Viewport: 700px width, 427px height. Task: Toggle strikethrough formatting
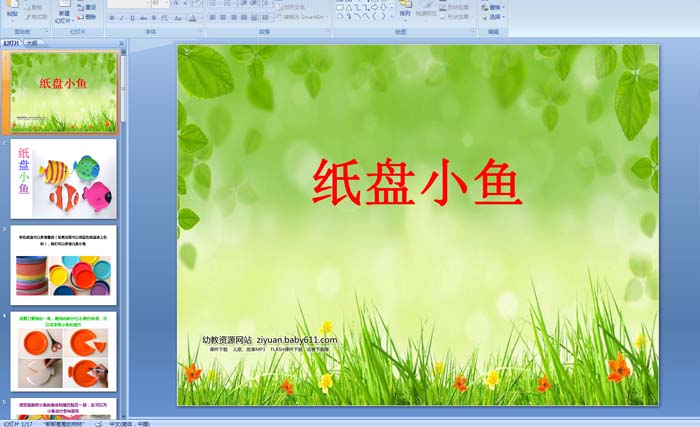(143, 18)
